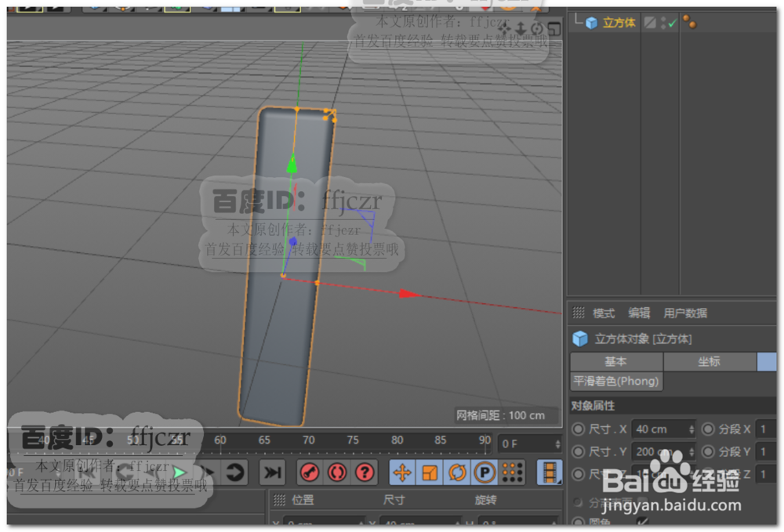The image size is (784, 532).
Task: Click the cube icon beside 立方体对象
Action: 580,338
